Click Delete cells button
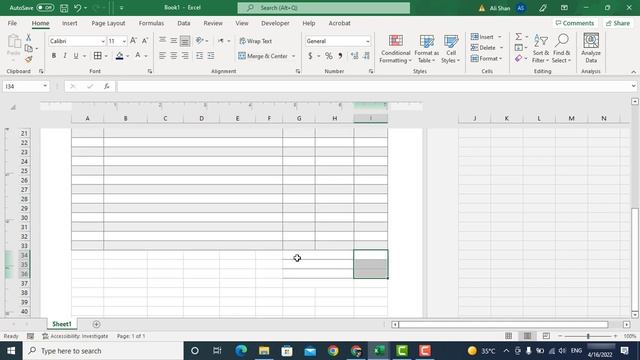This screenshot has height=360, width=640. (x=483, y=48)
